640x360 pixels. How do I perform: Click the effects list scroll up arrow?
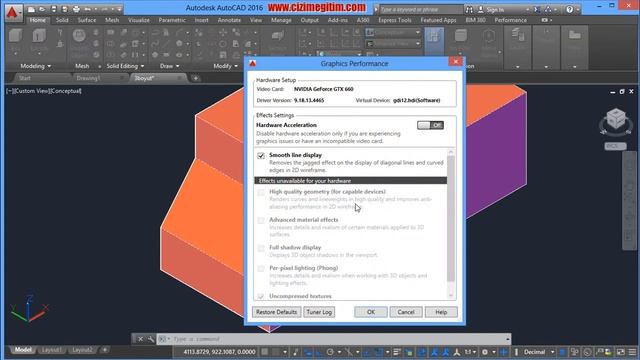click(451, 152)
